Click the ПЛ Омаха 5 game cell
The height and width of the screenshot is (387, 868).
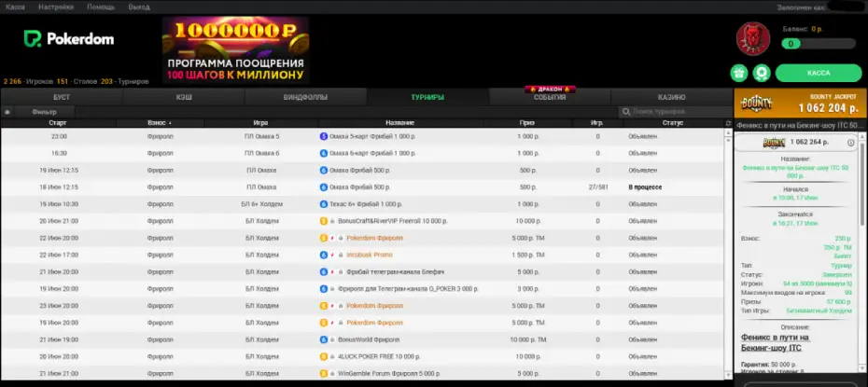coord(262,136)
